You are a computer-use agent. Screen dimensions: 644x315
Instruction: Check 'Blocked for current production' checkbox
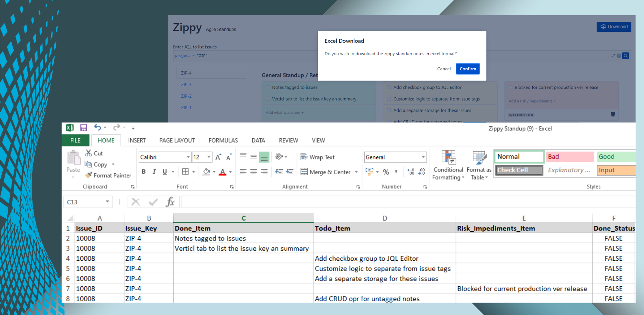(x=511, y=87)
